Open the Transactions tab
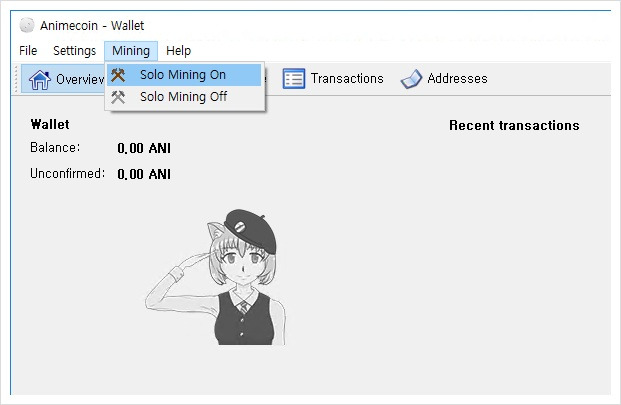Image resolution: width=621 pixels, height=405 pixels. 333,78
